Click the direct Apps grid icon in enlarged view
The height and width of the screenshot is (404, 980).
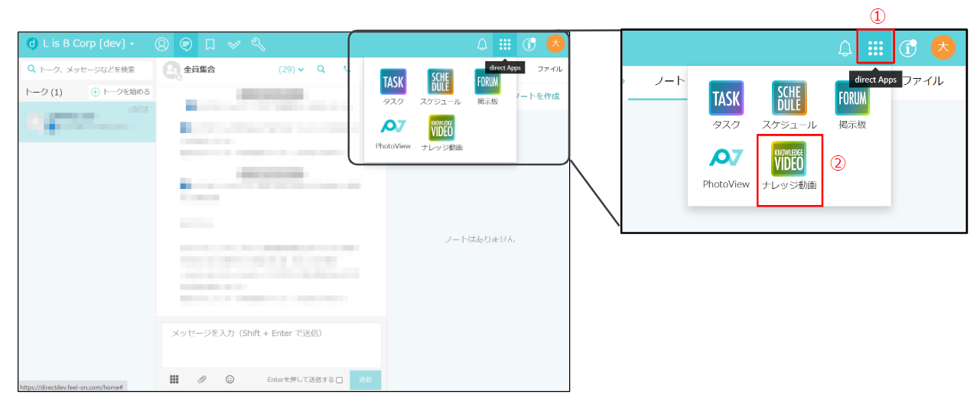(876, 49)
